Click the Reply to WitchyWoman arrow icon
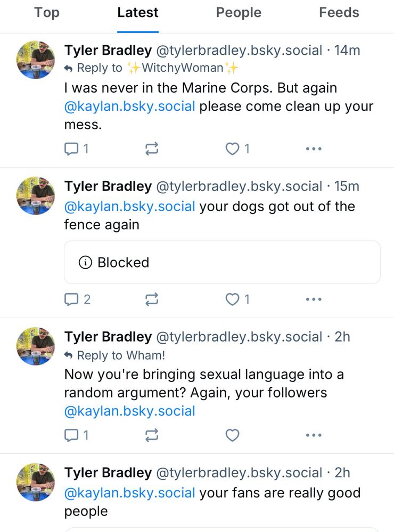 coord(68,69)
